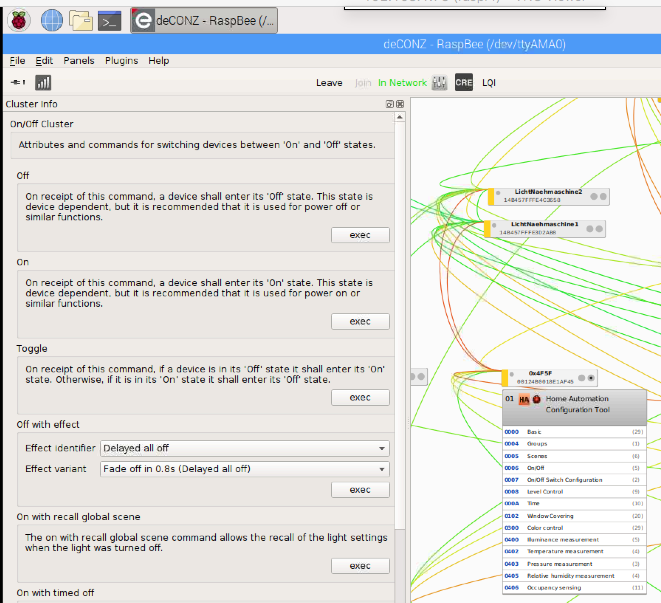
Task: Execute On with recall global scene
Action: click(360, 565)
